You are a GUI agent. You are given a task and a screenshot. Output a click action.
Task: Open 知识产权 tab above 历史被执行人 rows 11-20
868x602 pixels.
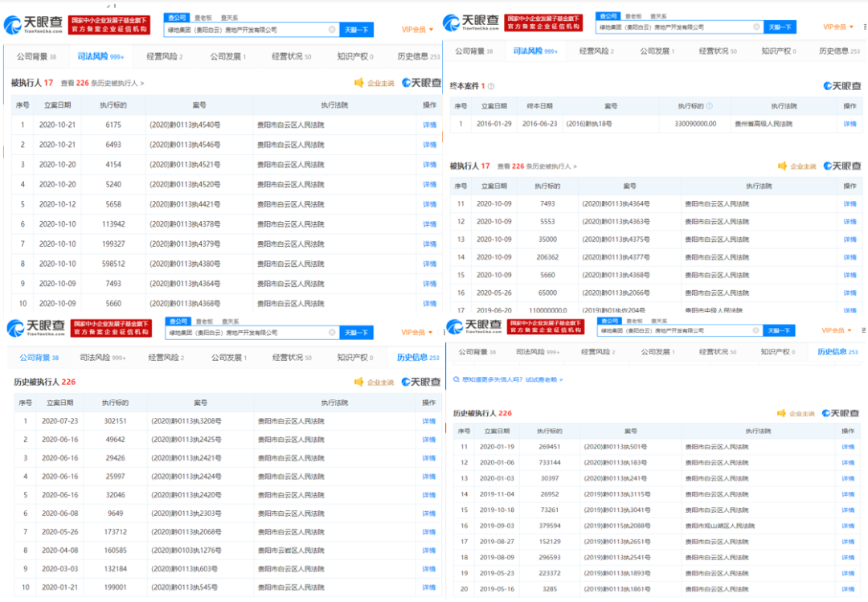pyautogui.click(x=776, y=352)
